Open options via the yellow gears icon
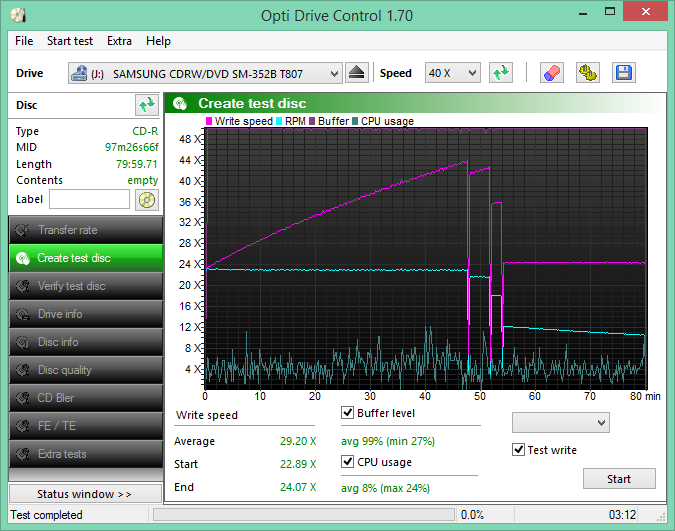675x531 pixels. click(588, 73)
